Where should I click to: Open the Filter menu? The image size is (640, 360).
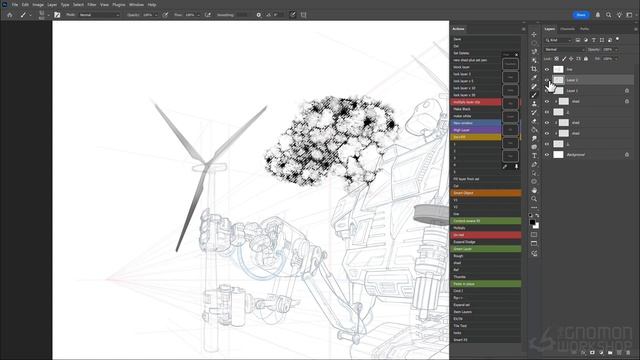(92, 4)
